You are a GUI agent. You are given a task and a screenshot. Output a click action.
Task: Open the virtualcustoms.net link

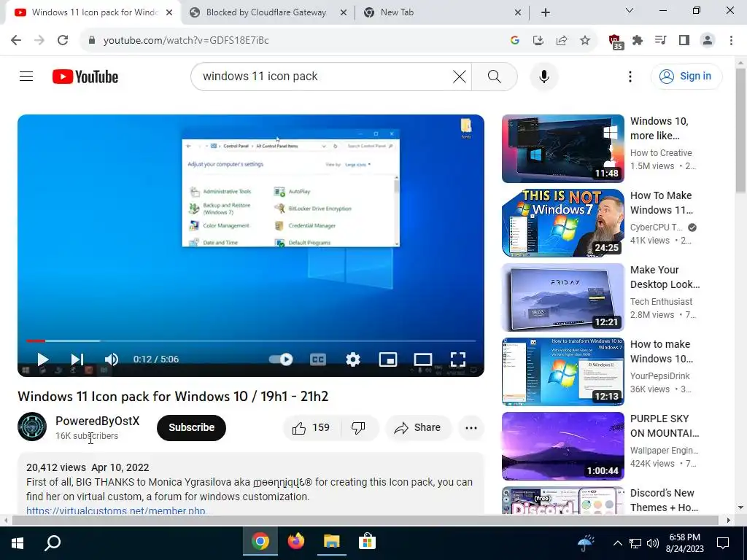116,510
